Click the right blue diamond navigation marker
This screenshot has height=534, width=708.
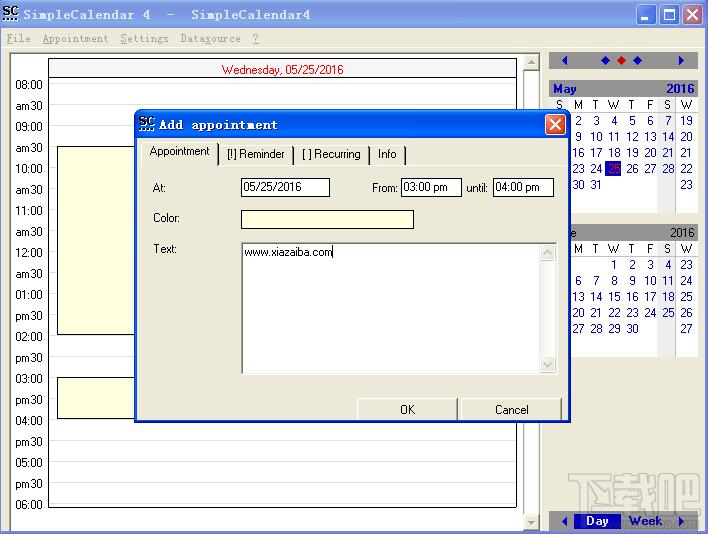(638, 60)
